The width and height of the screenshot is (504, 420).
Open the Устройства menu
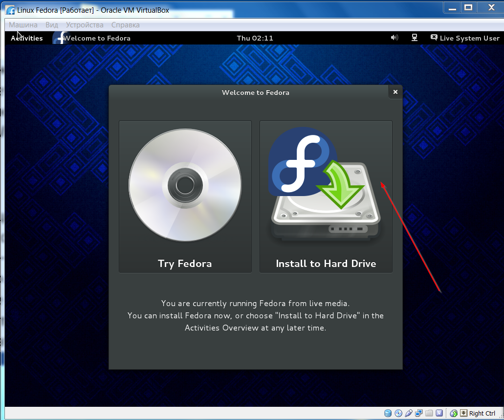point(85,25)
